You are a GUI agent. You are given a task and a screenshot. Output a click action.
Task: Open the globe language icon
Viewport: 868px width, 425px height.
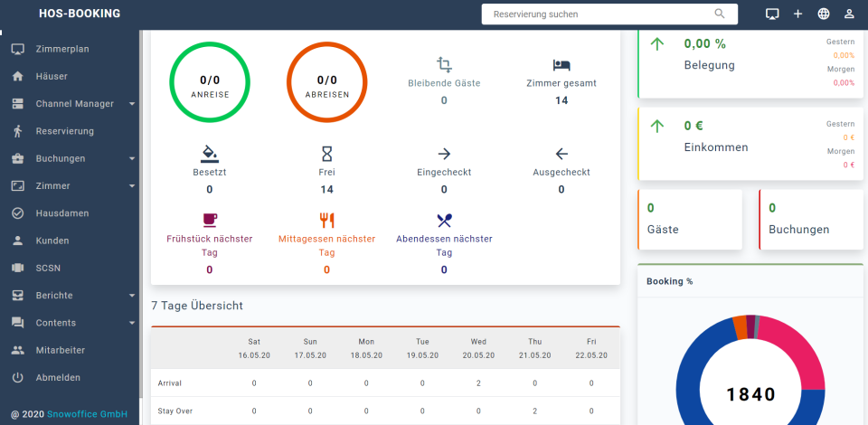(824, 14)
